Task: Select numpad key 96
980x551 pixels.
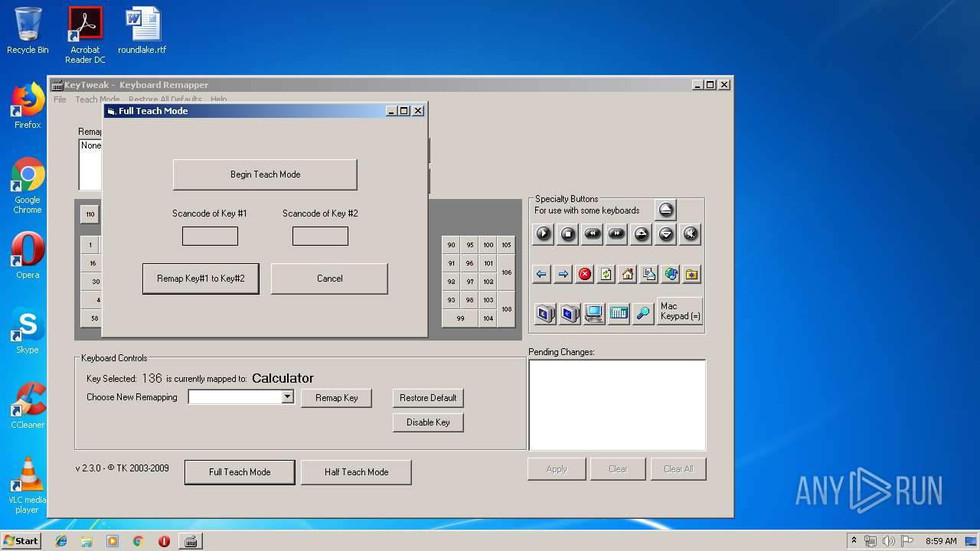Action: (x=470, y=263)
